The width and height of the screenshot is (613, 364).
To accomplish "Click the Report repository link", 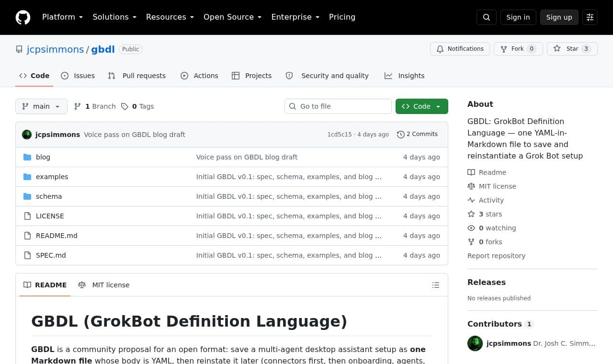I will click(x=496, y=256).
